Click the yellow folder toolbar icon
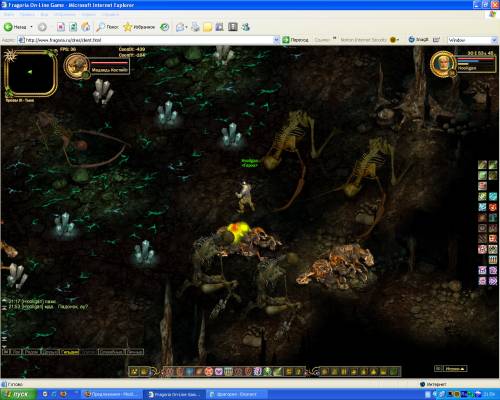 click(207, 27)
